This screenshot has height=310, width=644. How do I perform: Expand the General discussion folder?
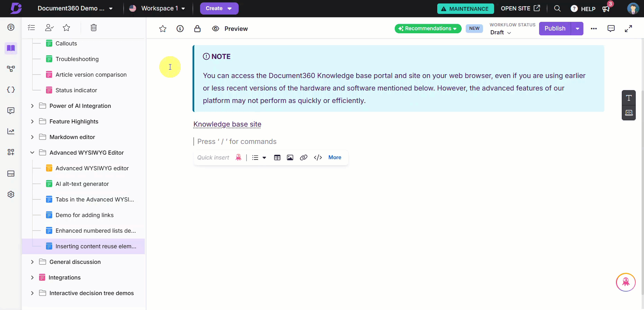tap(32, 262)
